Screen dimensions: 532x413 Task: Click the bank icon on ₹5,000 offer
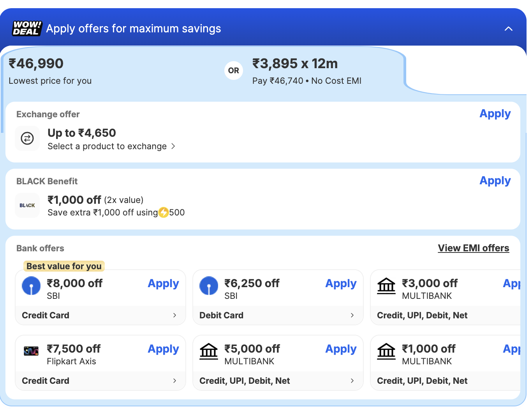coord(209,351)
